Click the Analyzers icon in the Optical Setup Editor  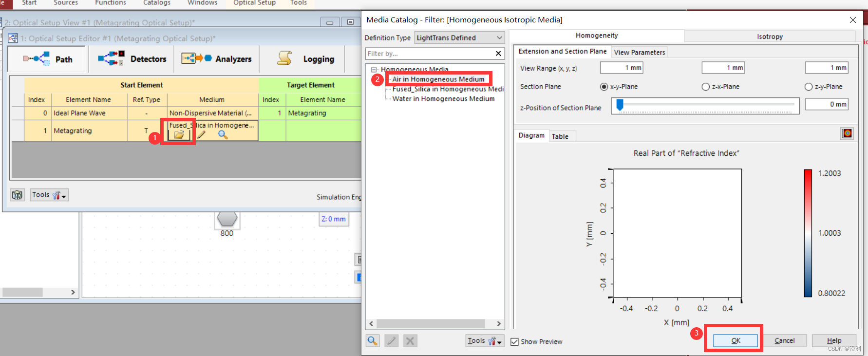(x=196, y=58)
